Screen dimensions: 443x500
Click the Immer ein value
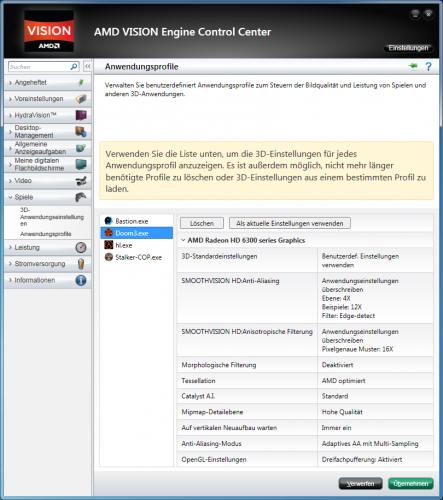(336, 428)
